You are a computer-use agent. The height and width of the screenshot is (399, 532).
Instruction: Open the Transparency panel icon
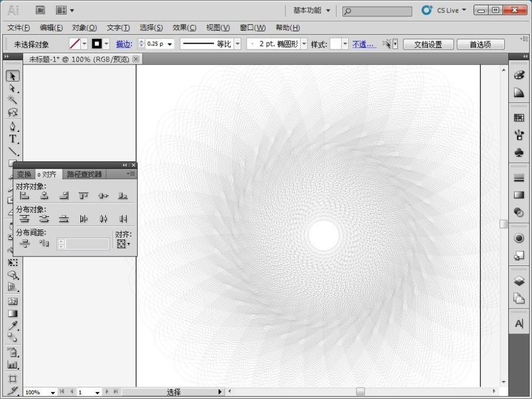point(519,212)
